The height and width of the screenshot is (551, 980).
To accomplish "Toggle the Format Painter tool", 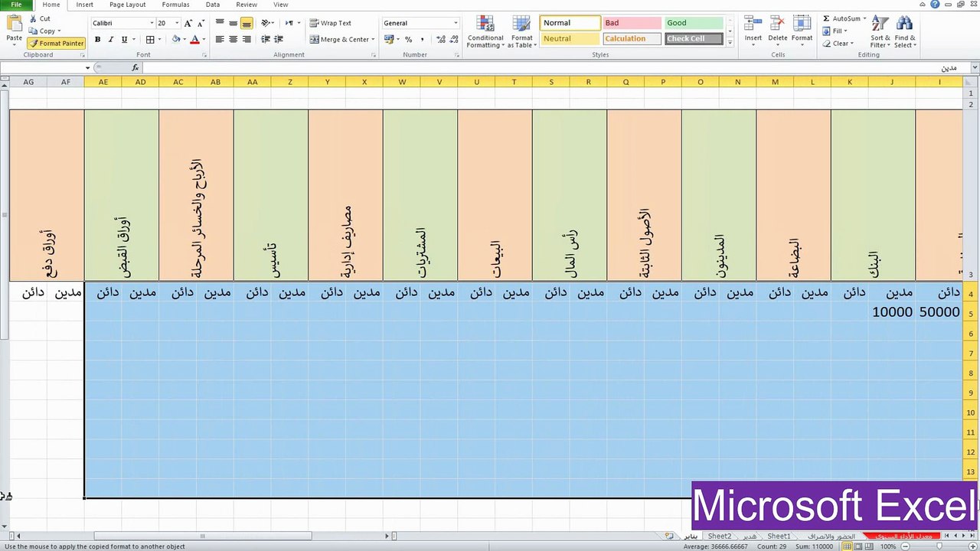I will 57,44.
